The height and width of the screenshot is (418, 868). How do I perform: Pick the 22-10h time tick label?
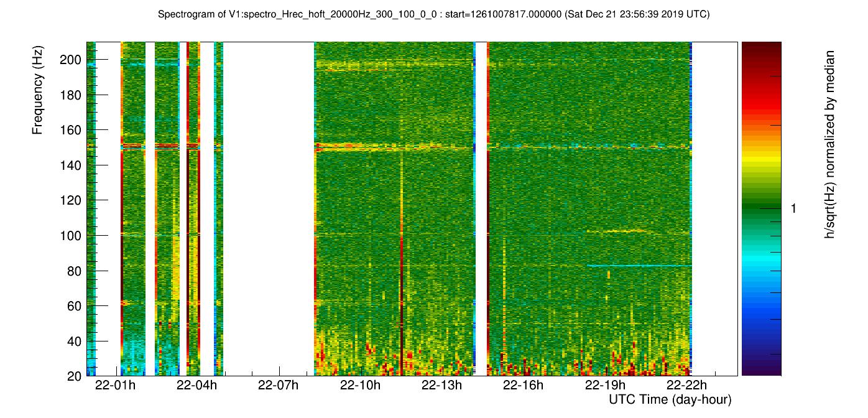[x=360, y=385]
